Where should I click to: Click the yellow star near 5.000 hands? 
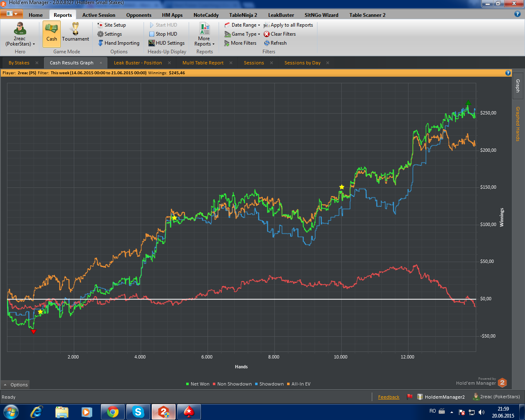(x=174, y=218)
